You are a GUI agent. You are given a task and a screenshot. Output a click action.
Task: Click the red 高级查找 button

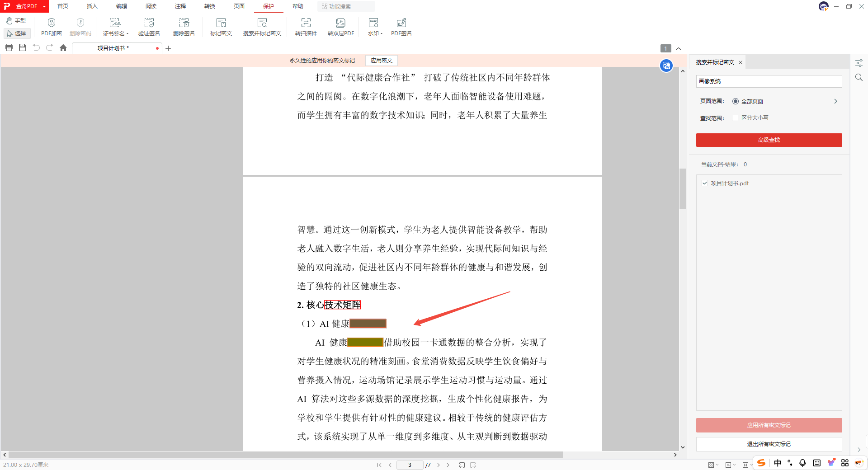pos(769,140)
